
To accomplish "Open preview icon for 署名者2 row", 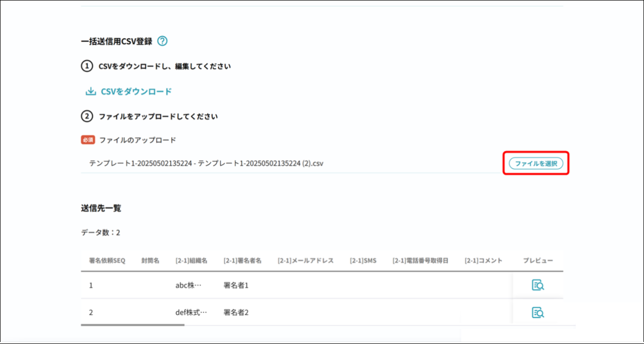I will (x=538, y=313).
